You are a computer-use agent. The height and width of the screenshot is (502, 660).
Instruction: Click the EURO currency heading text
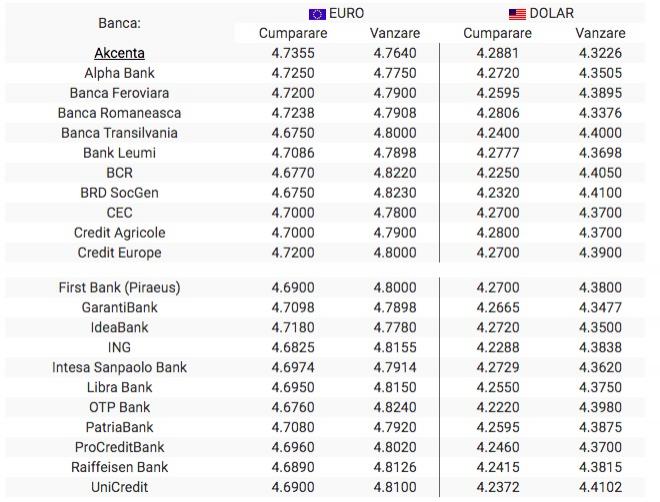[347, 14]
